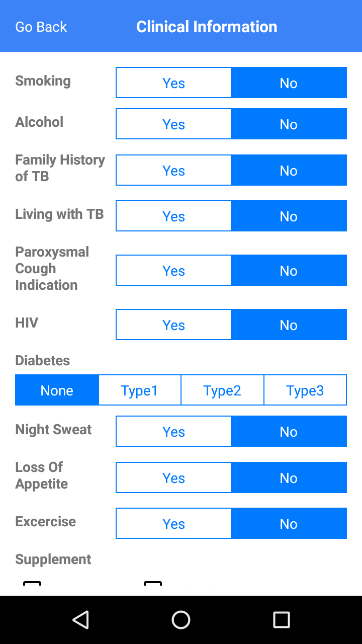Go Back to previous screen
362x644 pixels.
(41, 27)
